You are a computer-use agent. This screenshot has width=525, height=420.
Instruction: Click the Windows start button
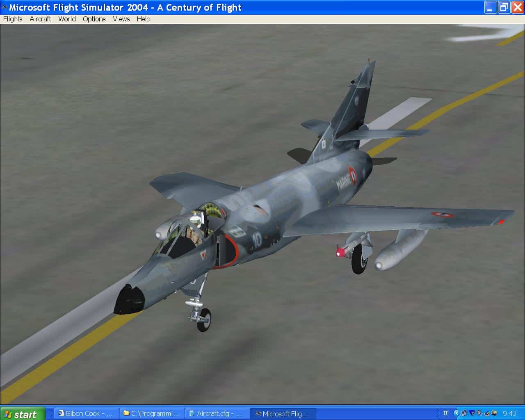tap(21, 414)
